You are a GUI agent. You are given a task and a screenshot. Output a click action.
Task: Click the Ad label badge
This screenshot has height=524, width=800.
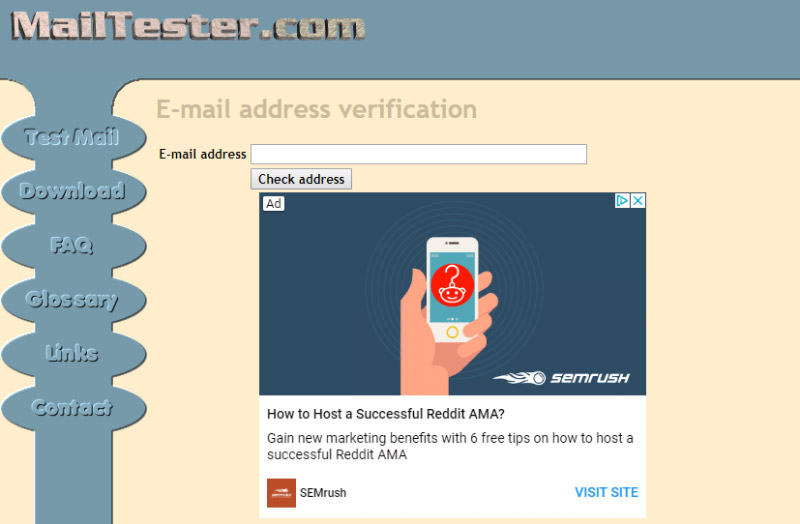tap(273, 204)
